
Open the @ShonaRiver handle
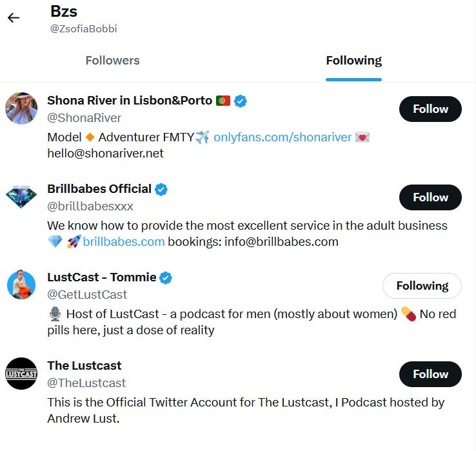[84, 117]
